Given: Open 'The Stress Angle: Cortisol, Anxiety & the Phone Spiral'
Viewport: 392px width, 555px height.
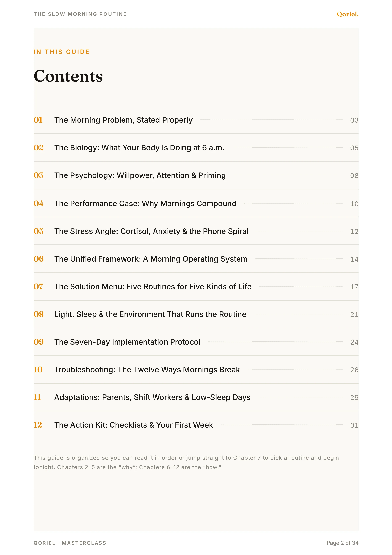Looking at the screenshot, I should click(151, 231).
